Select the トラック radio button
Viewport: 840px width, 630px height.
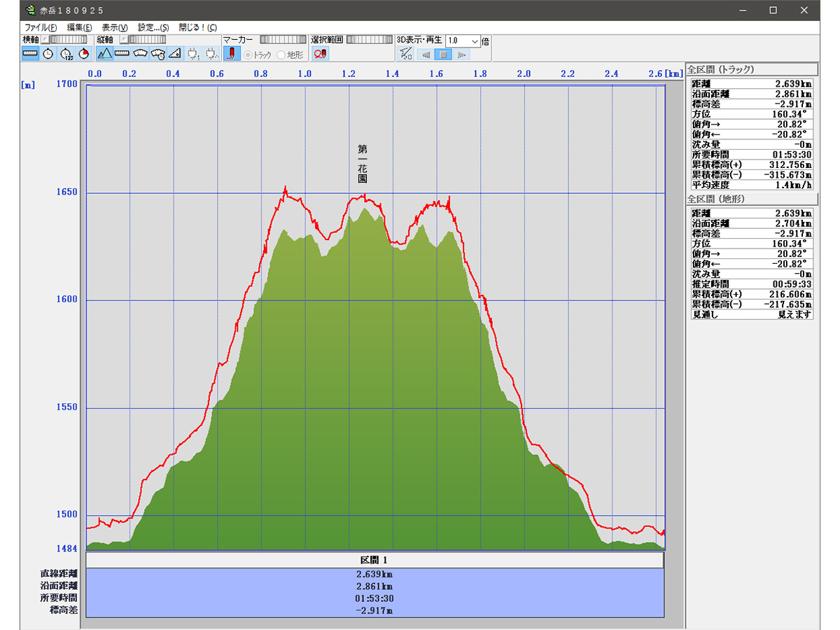[248, 55]
